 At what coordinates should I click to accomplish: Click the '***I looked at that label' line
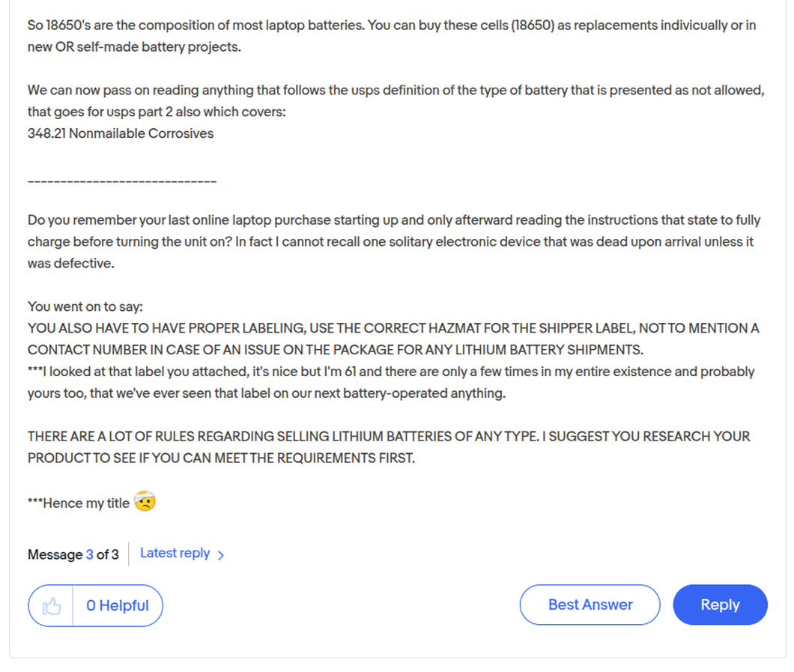[x=391, y=382]
